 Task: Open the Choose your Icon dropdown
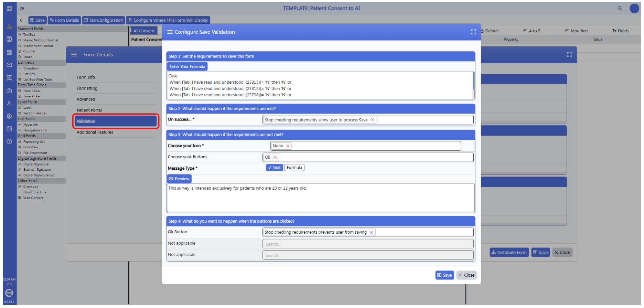pyautogui.click(x=365, y=146)
